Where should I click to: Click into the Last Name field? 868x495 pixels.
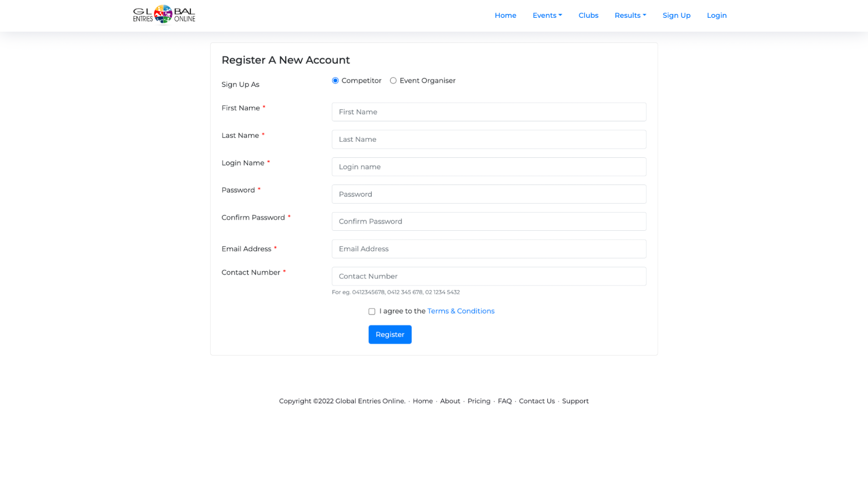tap(489, 140)
